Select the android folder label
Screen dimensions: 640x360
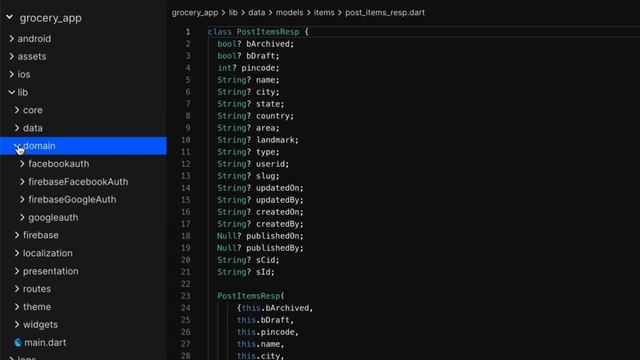[34, 38]
